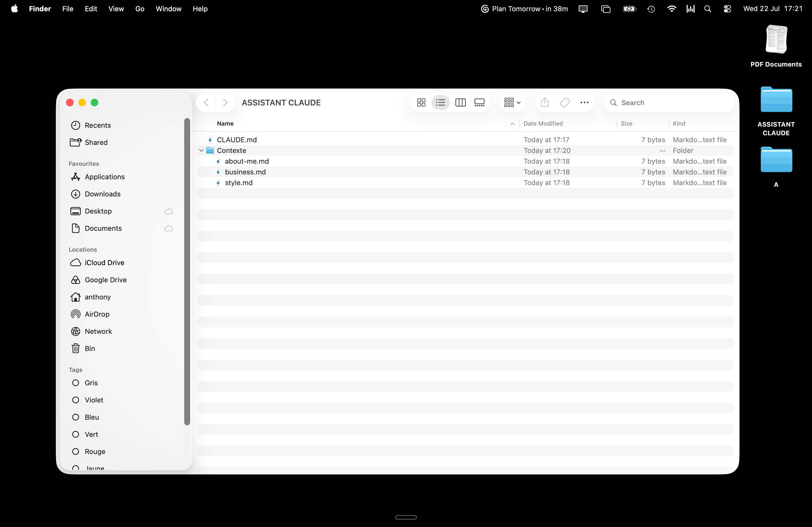Switch to column view in Finder toolbar
This screenshot has height=527, width=812.
click(460, 103)
